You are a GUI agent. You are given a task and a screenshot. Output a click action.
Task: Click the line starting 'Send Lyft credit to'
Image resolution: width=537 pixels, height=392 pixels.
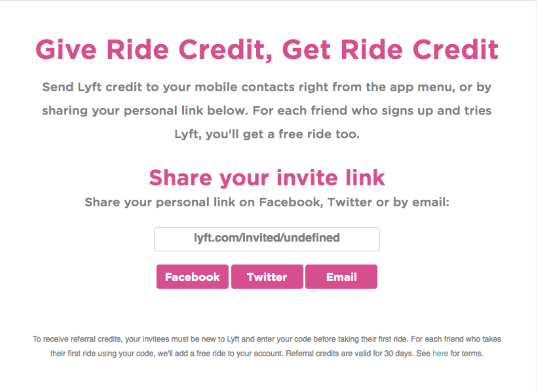(266, 87)
